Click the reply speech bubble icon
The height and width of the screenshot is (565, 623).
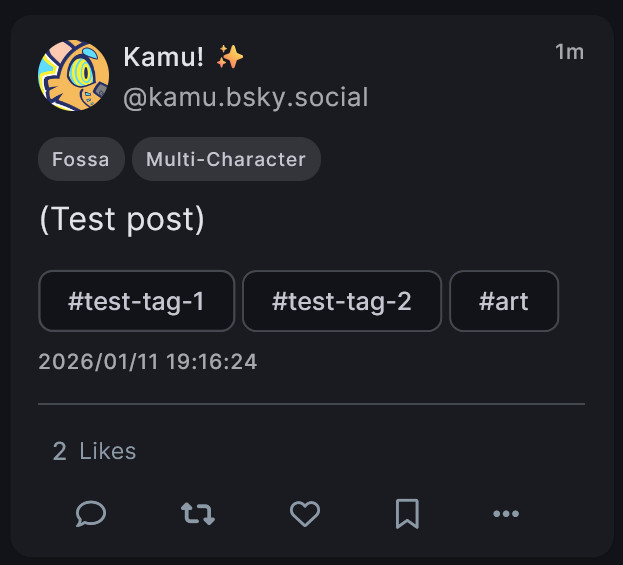click(91, 514)
